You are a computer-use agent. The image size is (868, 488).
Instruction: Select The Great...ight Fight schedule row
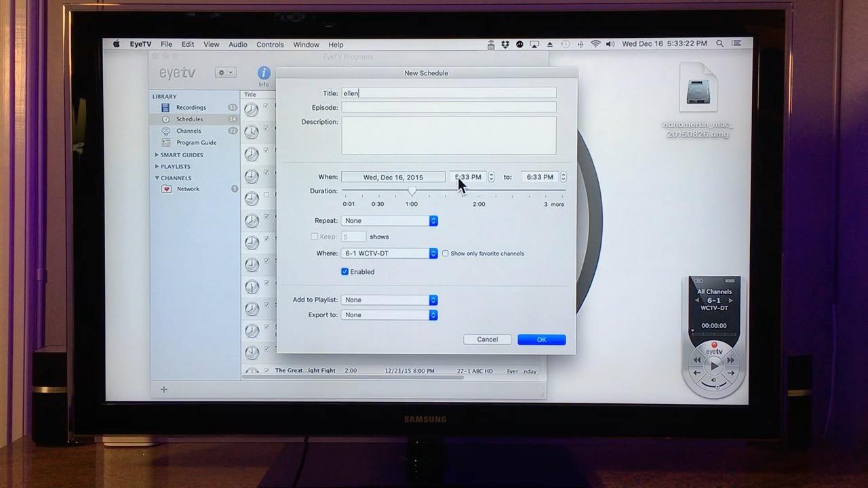pos(393,371)
